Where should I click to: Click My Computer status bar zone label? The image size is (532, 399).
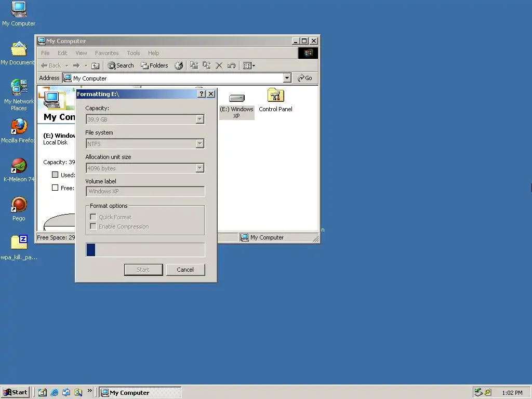click(x=267, y=237)
